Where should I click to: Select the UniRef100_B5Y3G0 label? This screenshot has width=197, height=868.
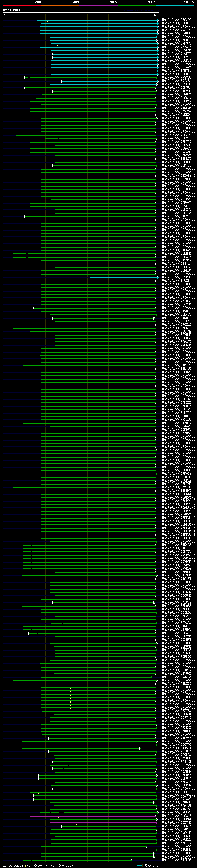tap(177, 623)
